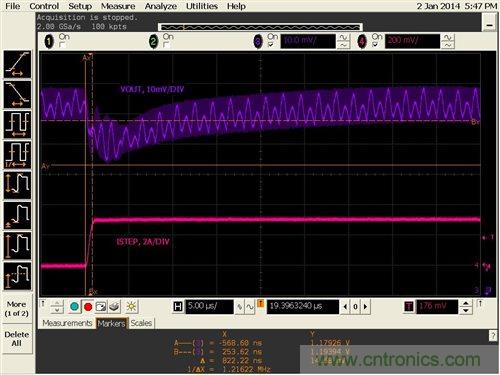Image resolution: width=500 pixels, height=375 pixels.
Task: Change channel 3 vertical scale stepper
Action: (343, 42)
